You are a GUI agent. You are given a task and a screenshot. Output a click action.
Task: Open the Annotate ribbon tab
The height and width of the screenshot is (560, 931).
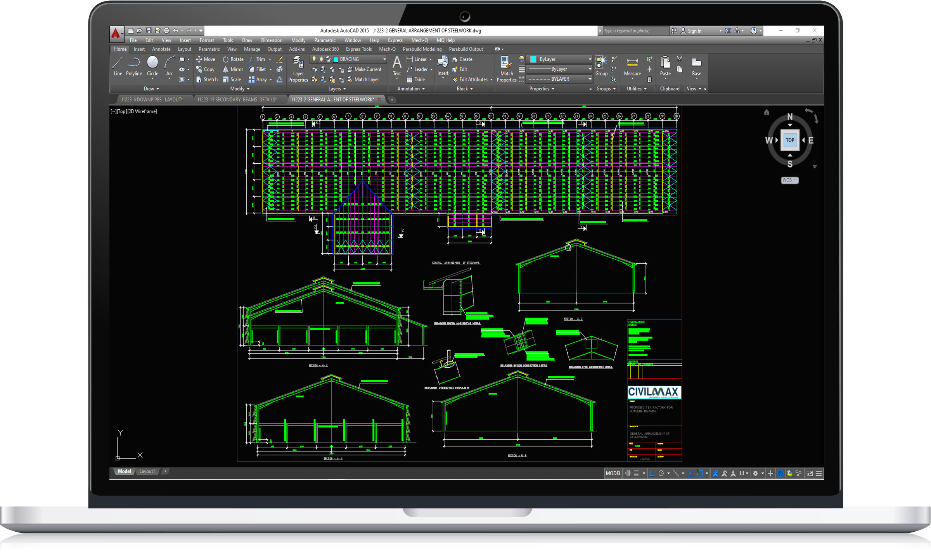(x=161, y=49)
